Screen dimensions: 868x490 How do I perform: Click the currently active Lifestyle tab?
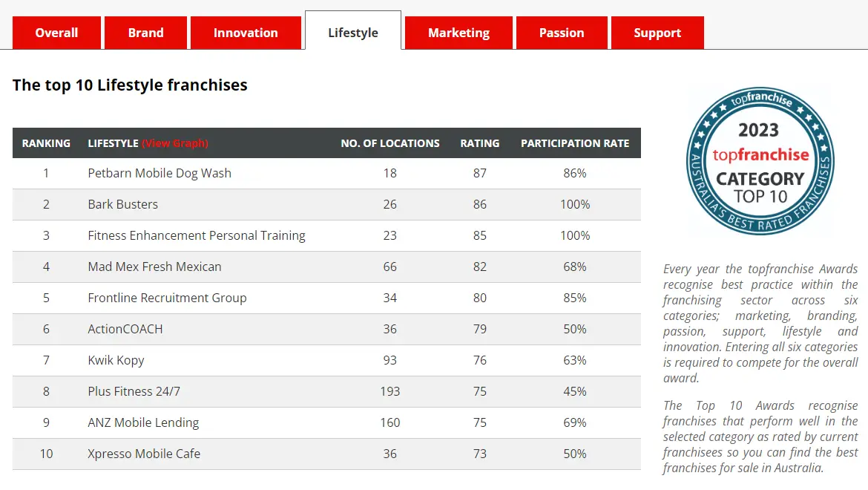pyautogui.click(x=353, y=32)
